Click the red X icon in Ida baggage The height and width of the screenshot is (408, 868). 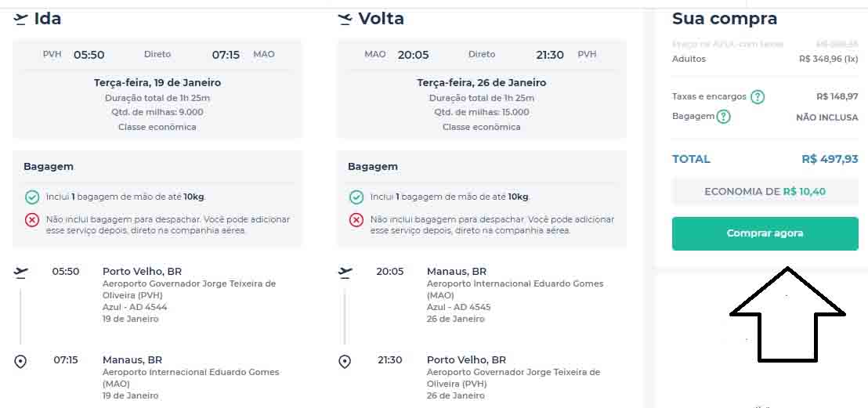tap(32, 220)
